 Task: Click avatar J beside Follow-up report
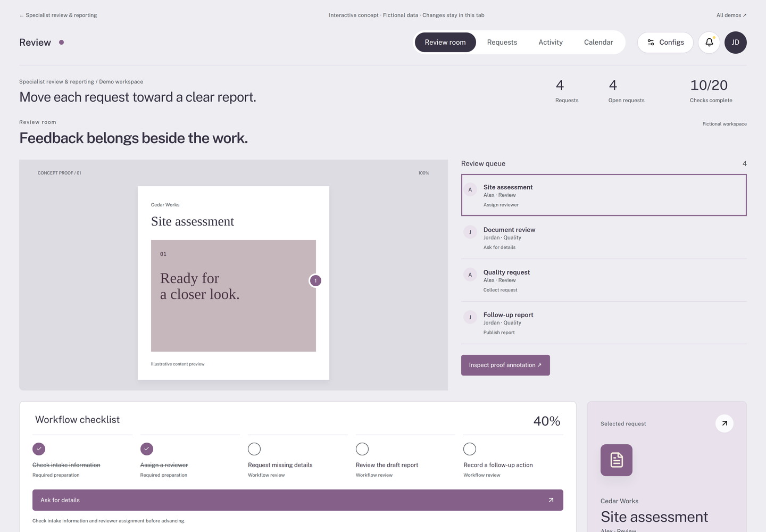470,318
